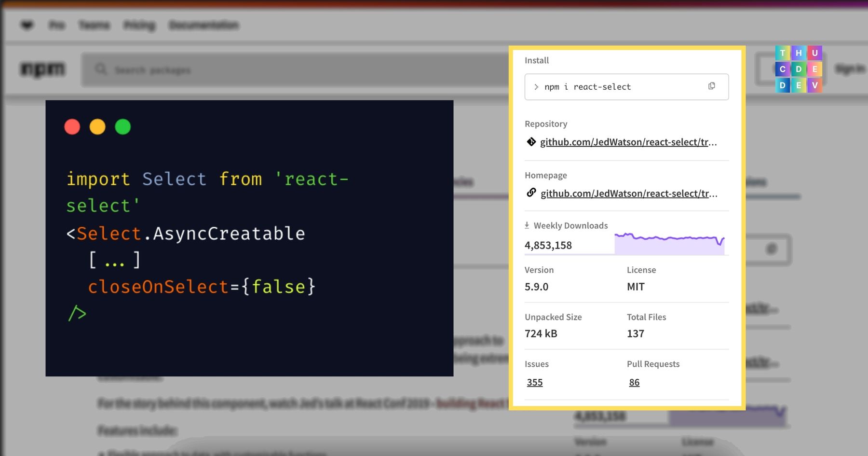
Task: Click the version value 5.9.0
Action: point(536,287)
